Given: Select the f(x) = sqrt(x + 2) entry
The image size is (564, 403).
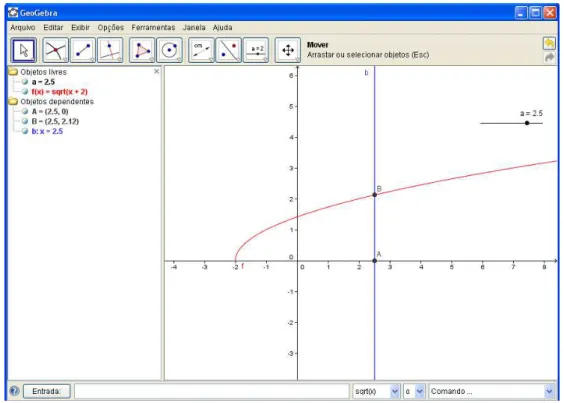Looking at the screenshot, I should [x=59, y=91].
